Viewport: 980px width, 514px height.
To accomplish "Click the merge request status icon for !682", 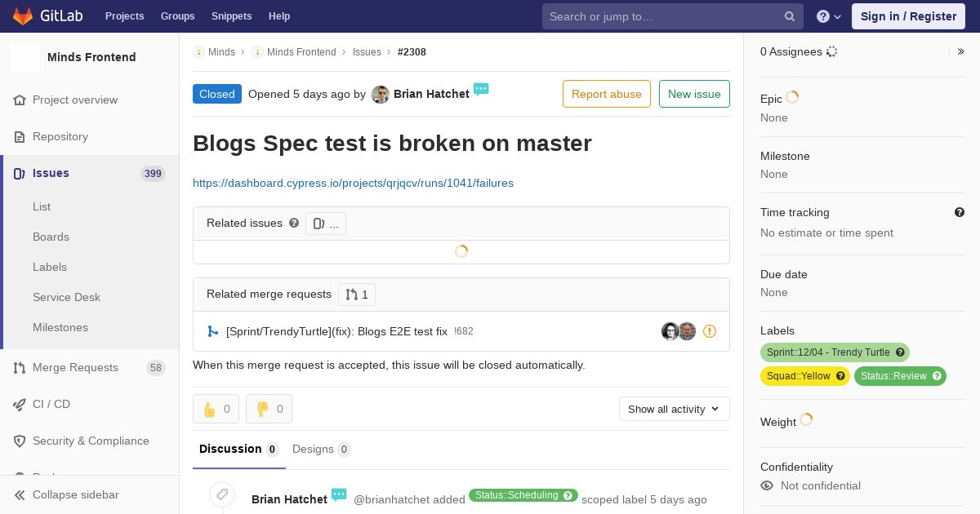I will (x=212, y=331).
